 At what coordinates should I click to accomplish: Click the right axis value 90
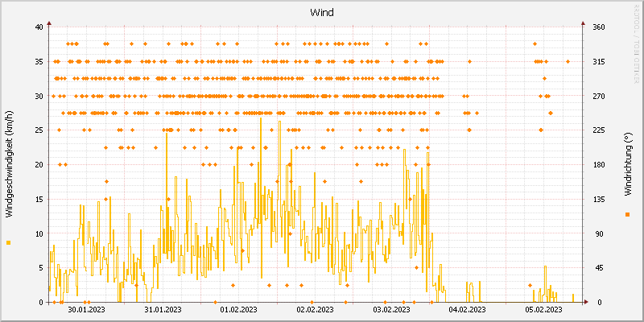tap(597, 233)
